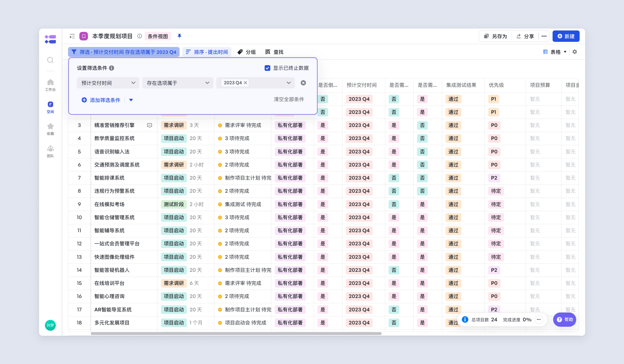Image resolution: width=624 pixels, height=364 pixels.
Task: Click the 新建 create button
Action: click(x=566, y=36)
